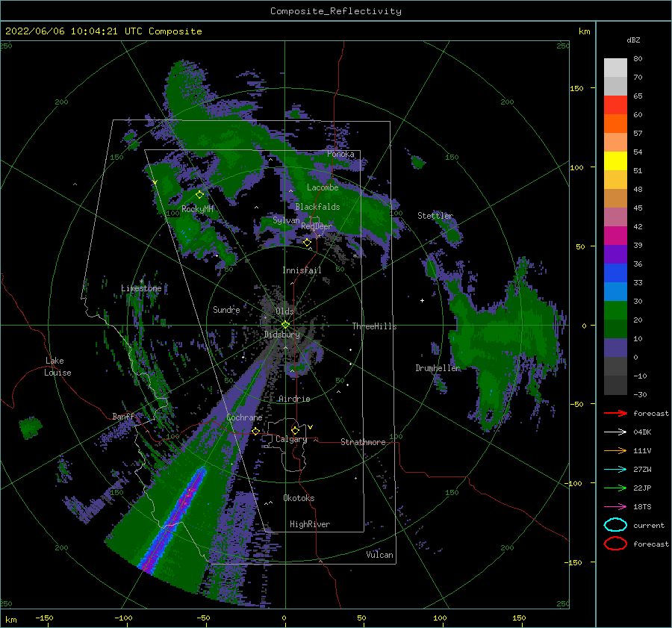The height and width of the screenshot is (628, 672).
Task: Click the Vulcan town label
Action: 379,555
